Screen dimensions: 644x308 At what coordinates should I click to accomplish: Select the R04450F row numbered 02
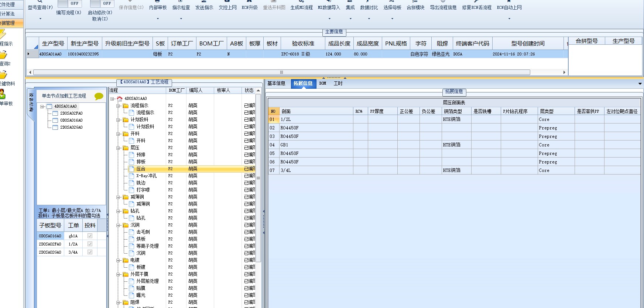point(454,128)
